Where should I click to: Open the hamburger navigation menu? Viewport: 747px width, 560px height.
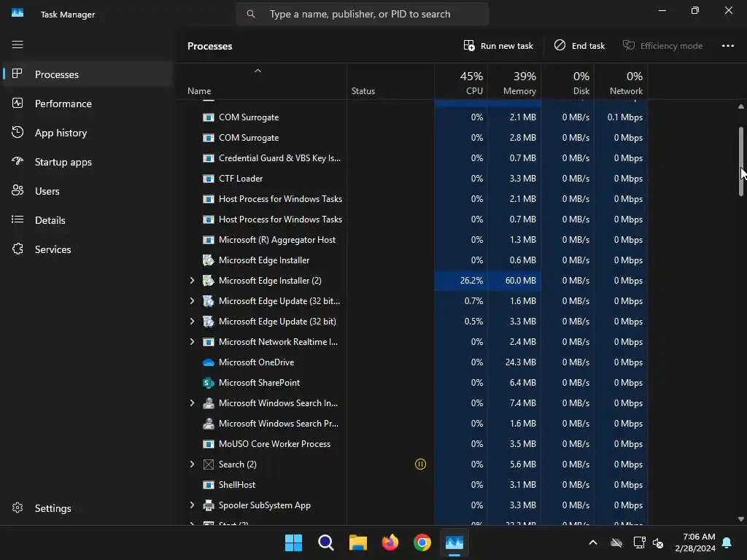coord(18,44)
